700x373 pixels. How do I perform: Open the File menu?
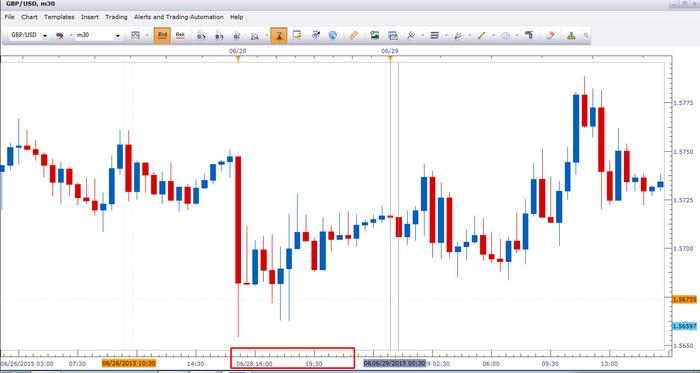9,17
